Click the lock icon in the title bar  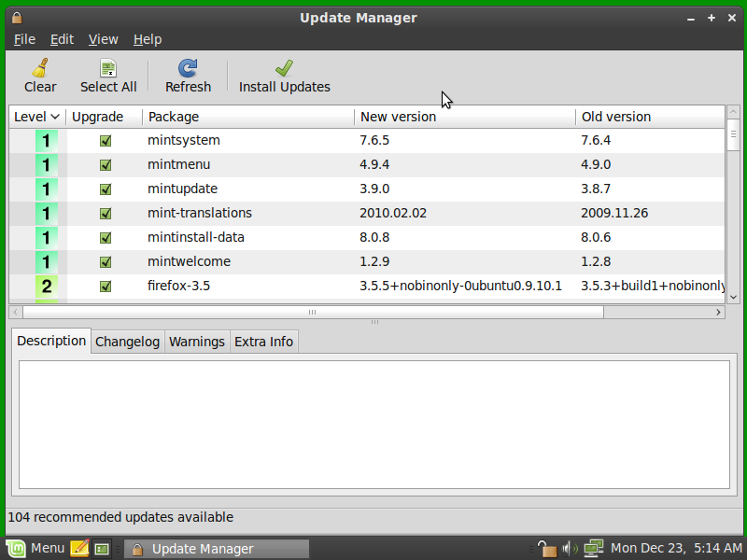[17, 18]
